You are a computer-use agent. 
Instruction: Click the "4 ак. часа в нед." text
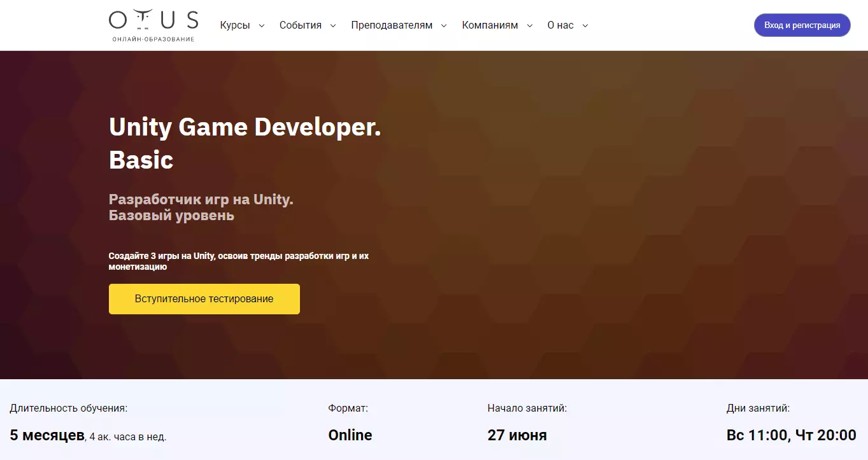(x=128, y=437)
